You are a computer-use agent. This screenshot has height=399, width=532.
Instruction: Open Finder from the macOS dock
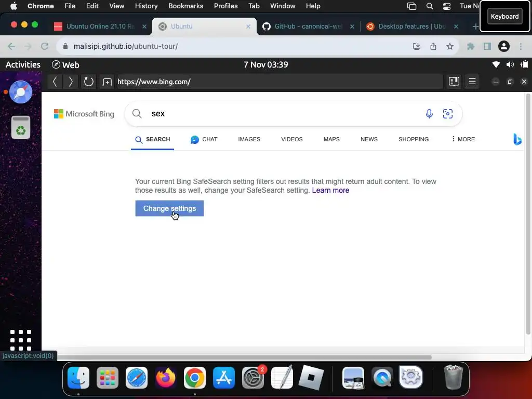tap(78, 377)
